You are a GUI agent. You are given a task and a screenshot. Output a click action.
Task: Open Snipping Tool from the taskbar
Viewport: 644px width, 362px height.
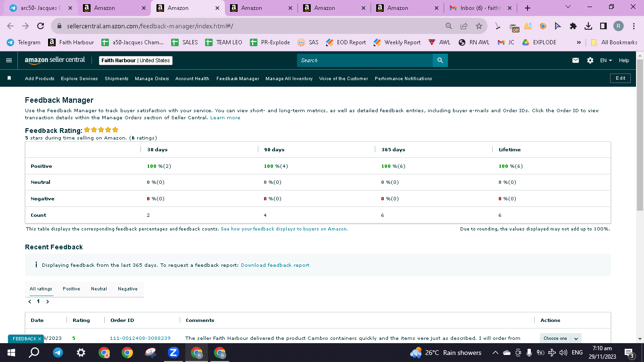150,353
